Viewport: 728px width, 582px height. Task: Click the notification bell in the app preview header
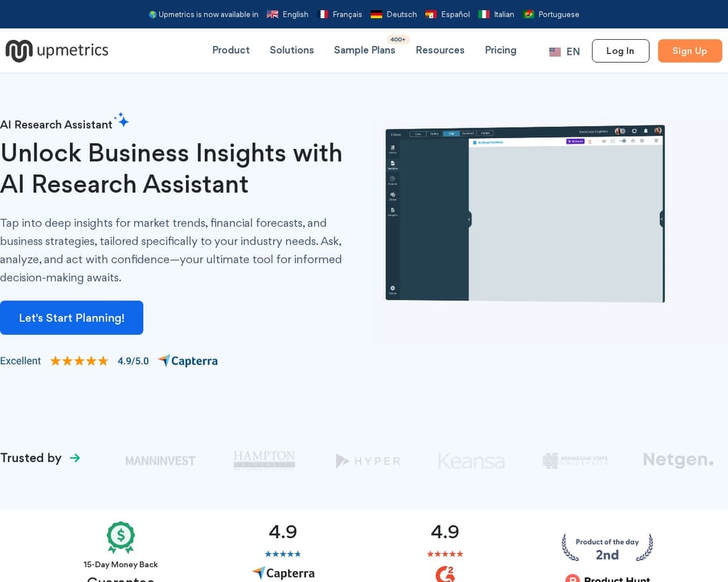645,131
